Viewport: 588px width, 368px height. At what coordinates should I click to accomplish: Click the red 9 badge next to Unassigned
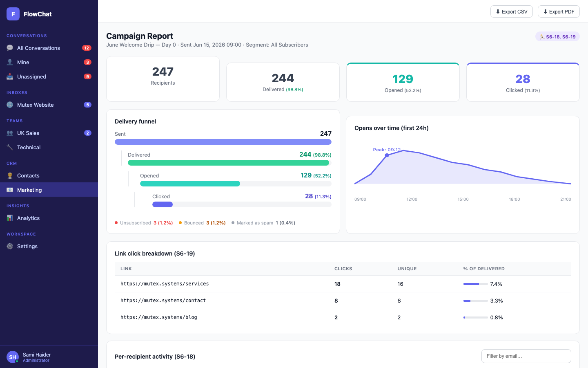pos(87,76)
